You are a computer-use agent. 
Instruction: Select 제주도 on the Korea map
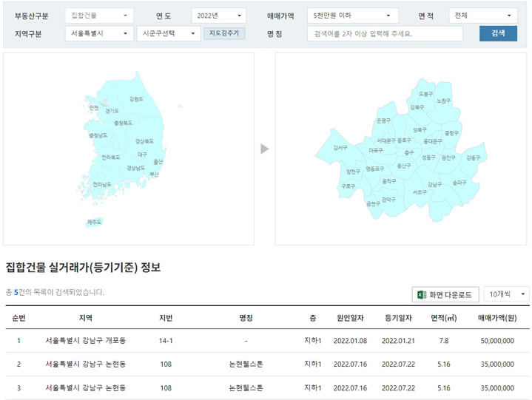94,222
